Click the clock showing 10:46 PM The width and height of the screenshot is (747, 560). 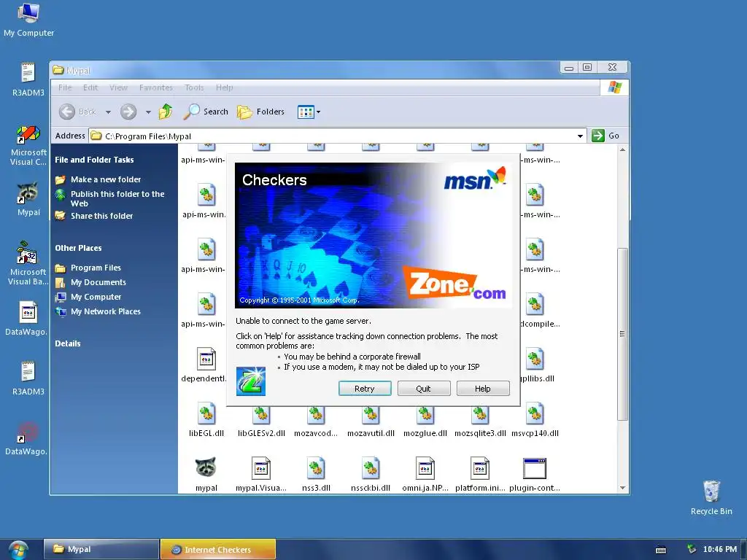pyautogui.click(x=720, y=550)
